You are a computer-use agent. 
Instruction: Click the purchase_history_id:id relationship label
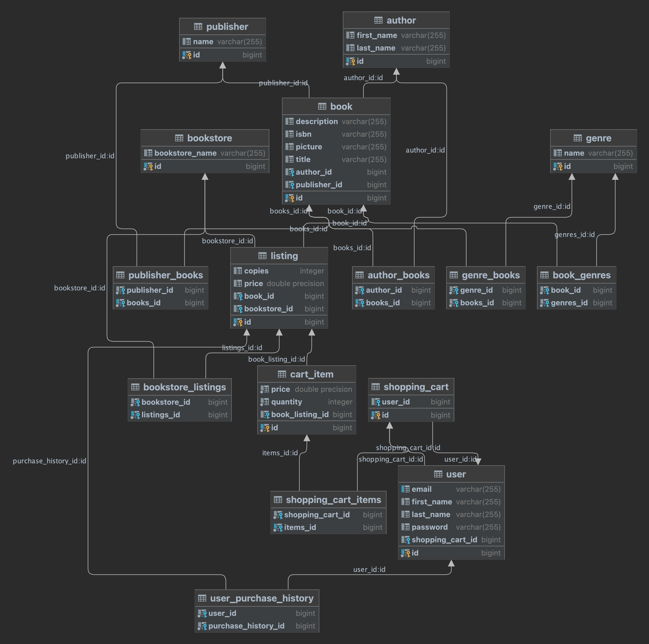49,461
